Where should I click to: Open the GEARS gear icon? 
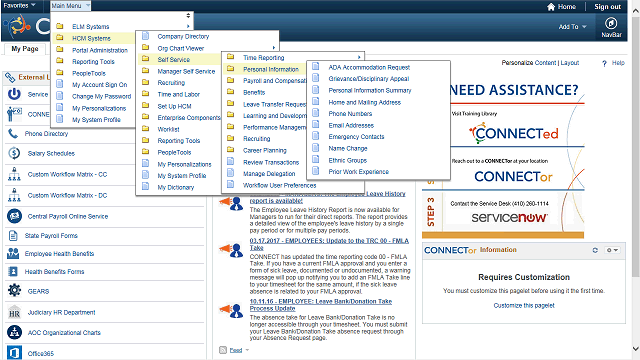pos(14,291)
